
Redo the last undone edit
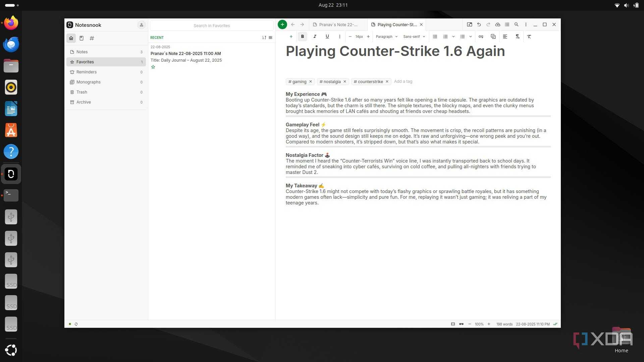[x=488, y=24]
